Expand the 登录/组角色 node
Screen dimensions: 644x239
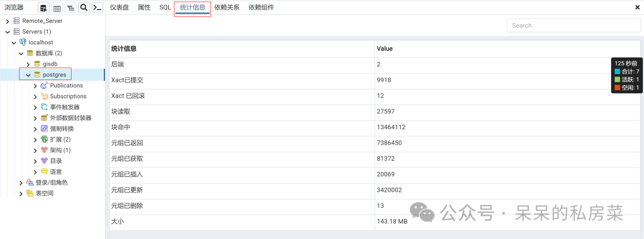tap(21, 183)
